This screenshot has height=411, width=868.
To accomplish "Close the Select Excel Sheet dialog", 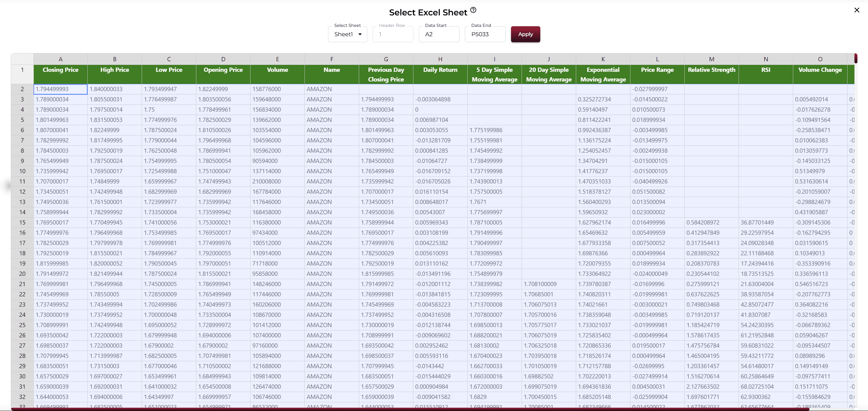I will pyautogui.click(x=857, y=10).
